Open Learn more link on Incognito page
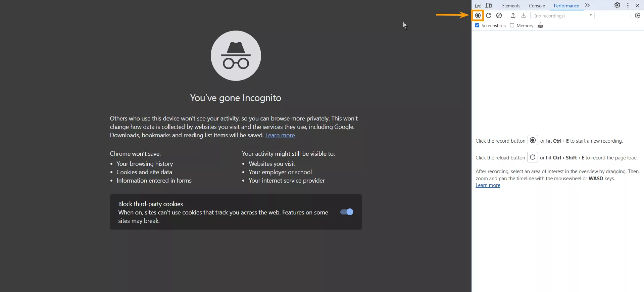The height and width of the screenshot is (292, 644). (280, 135)
